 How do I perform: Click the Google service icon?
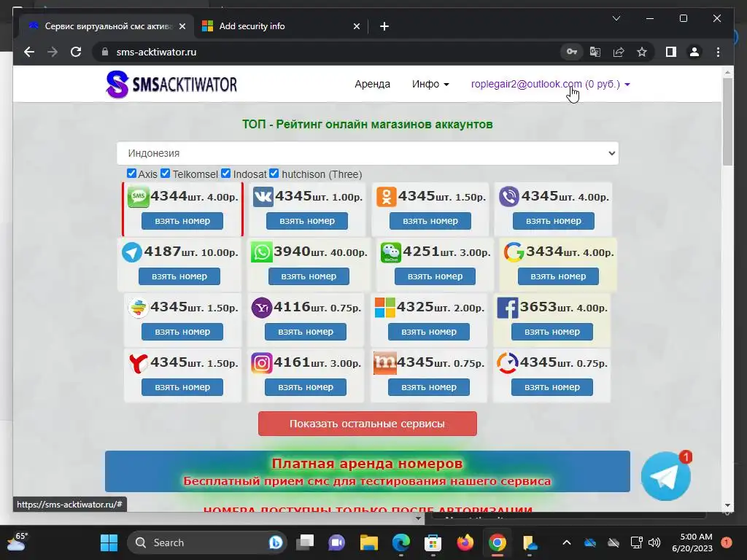click(x=514, y=252)
